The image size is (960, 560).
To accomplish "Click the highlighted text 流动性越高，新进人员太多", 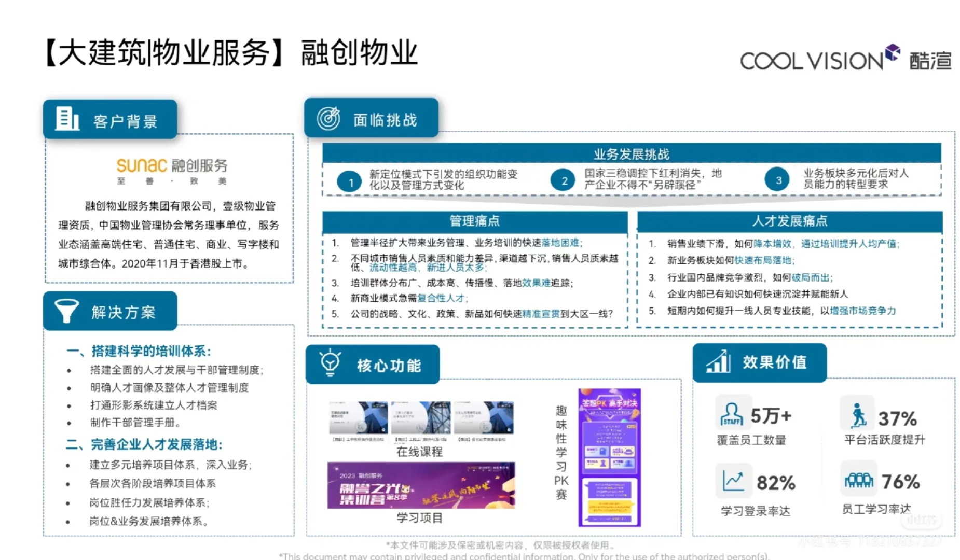I will pos(427,268).
